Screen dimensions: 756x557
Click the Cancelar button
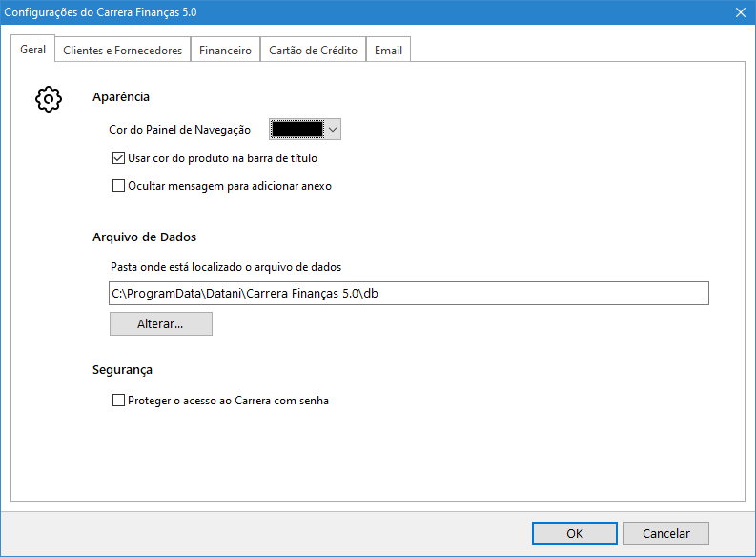pyautogui.click(x=664, y=533)
